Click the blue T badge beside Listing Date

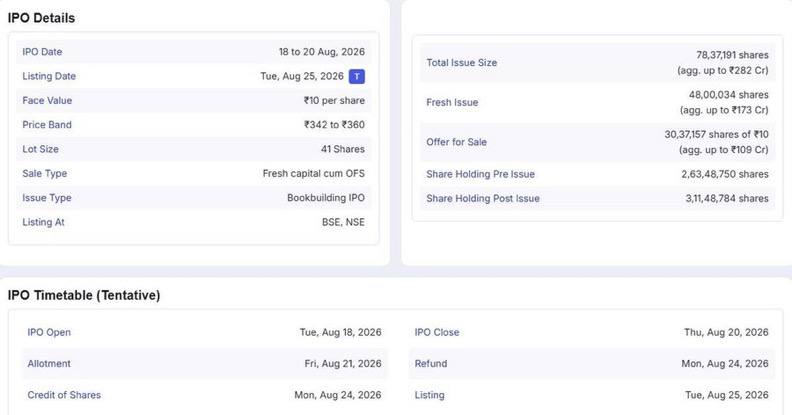(357, 76)
